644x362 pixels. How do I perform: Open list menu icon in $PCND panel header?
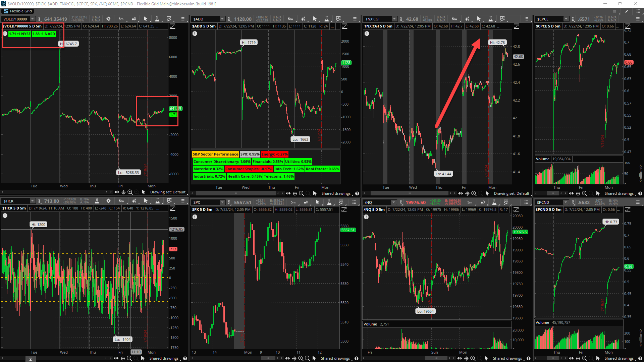click(638, 202)
